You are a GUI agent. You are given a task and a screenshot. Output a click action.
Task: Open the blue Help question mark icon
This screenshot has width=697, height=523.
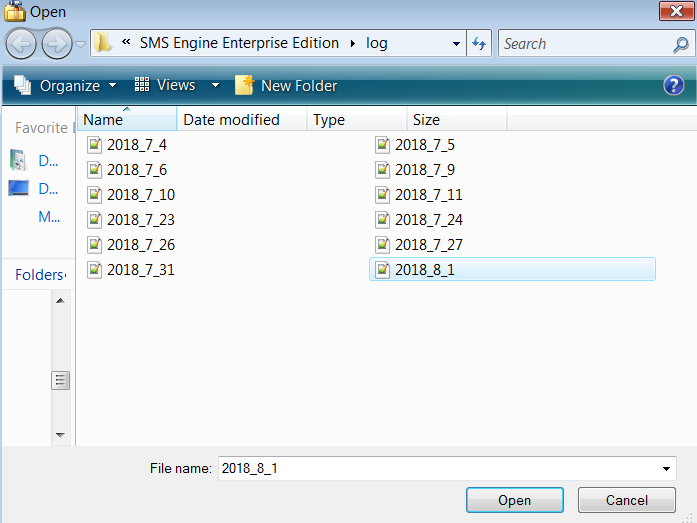pos(673,86)
